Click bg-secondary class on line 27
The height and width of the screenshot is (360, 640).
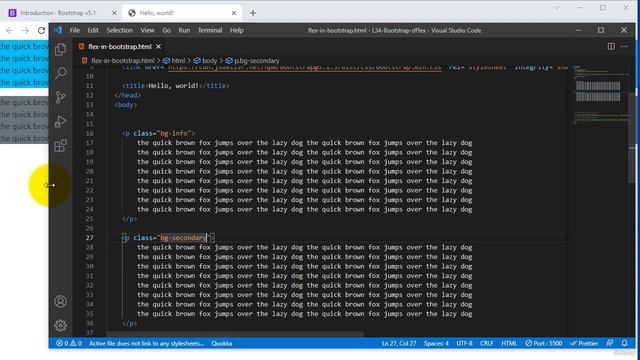pos(183,238)
